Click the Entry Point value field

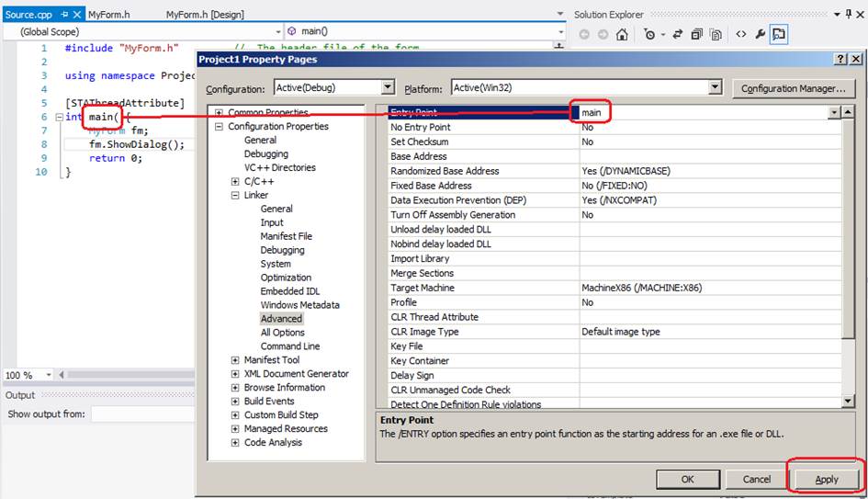pyautogui.click(x=703, y=112)
